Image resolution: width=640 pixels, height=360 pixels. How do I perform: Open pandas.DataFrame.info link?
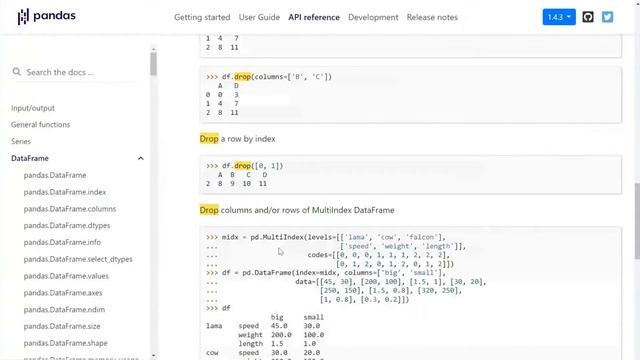pyautogui.click(x=62, y=242)
